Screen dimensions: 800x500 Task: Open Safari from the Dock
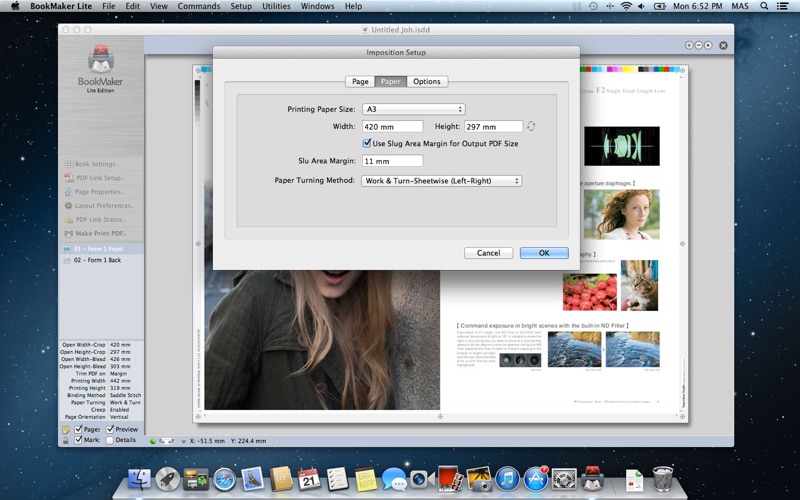pos(223,480)
